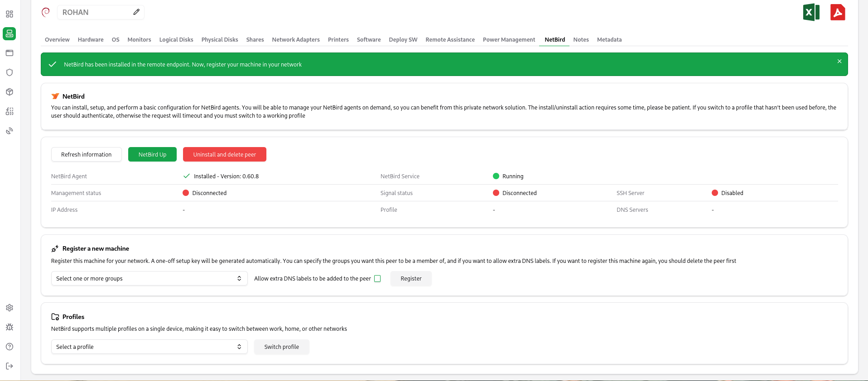Click 'Uninstall and delete peer' button
This screenshot has height=381, width=868.
click(224, 155)
